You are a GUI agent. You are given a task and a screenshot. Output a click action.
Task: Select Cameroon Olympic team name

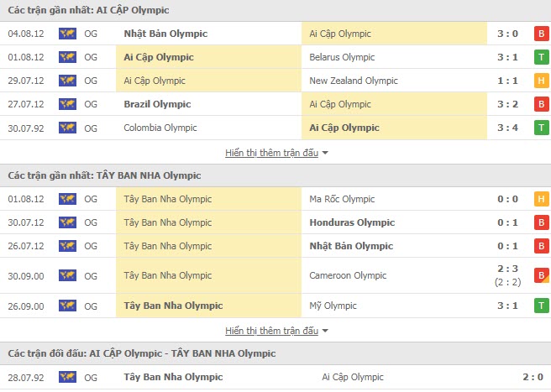(x=348, y=275)
